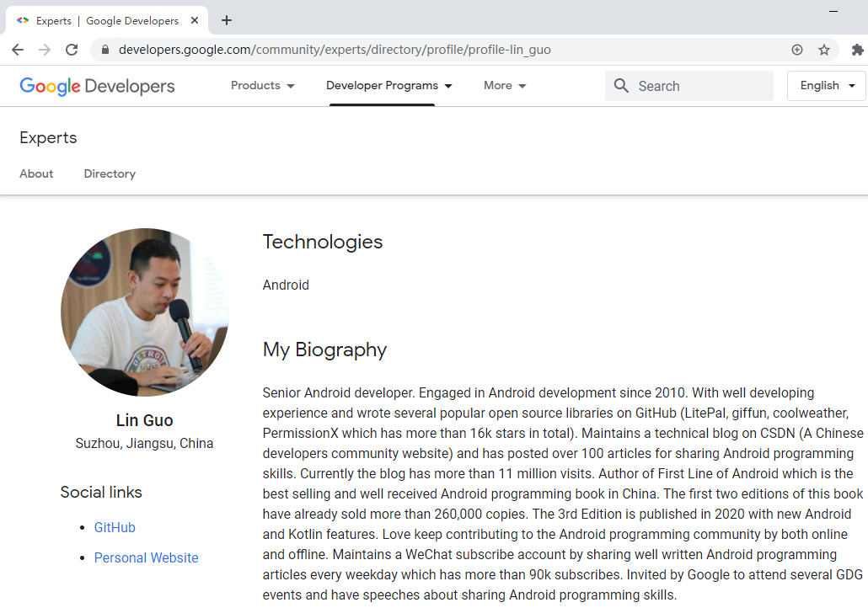Expand the Products dropdown menu
Viewport: 868px width, 608px height.
(262, 86)
